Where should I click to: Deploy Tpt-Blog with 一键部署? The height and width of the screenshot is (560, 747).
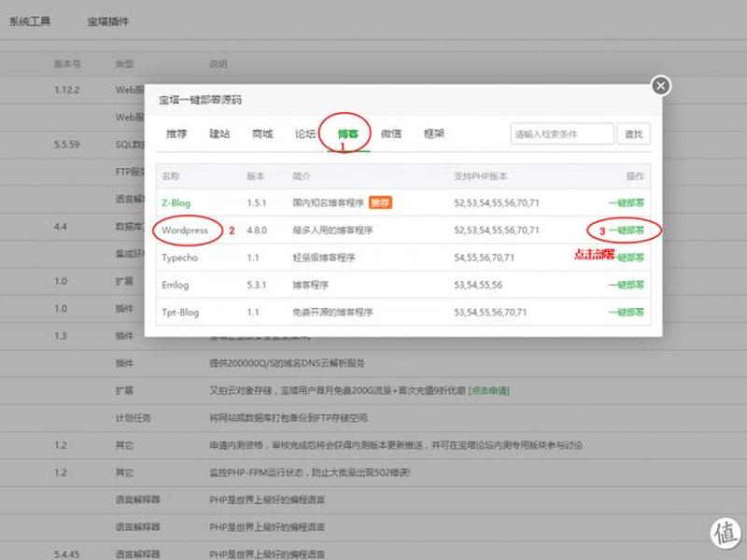[x=627, y=313]
